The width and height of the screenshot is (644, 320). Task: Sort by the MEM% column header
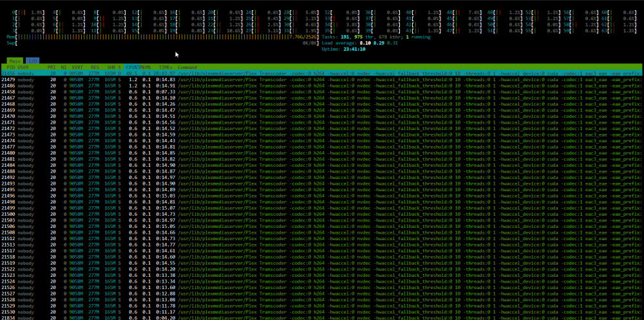tap(146, 67)
